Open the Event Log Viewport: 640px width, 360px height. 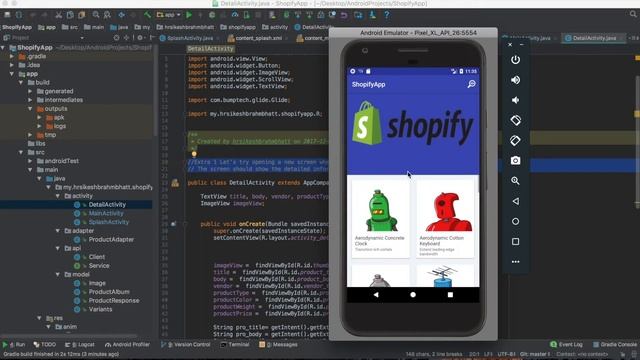(567, 344)
